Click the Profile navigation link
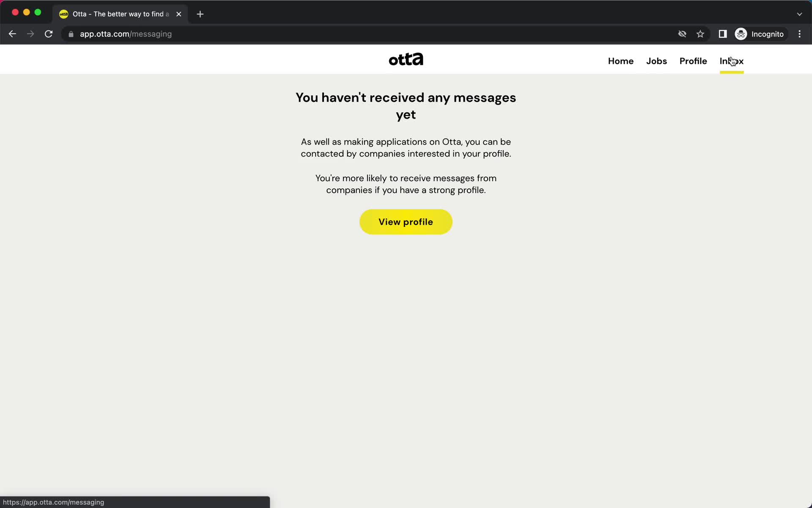The image size is (812, 508). [x=693, y=61]
